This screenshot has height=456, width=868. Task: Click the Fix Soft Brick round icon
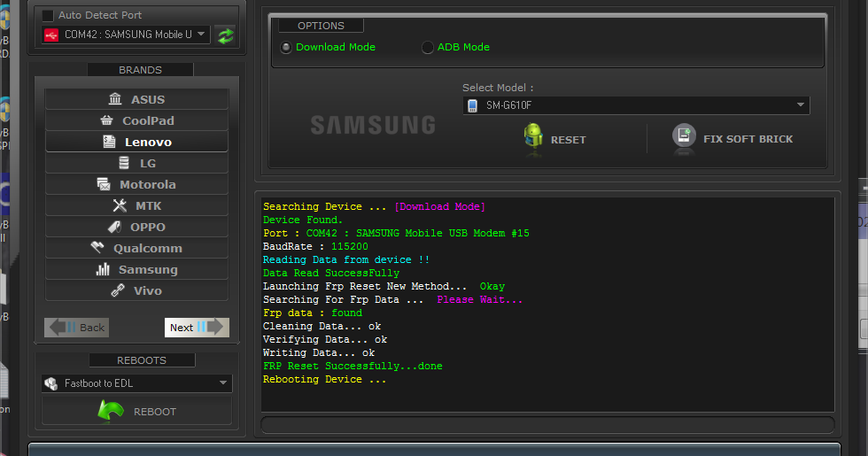click(684, 136)
